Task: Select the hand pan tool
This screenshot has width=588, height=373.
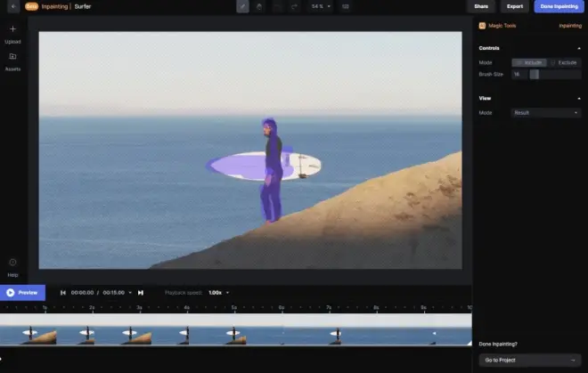Action: pos(260,6)
